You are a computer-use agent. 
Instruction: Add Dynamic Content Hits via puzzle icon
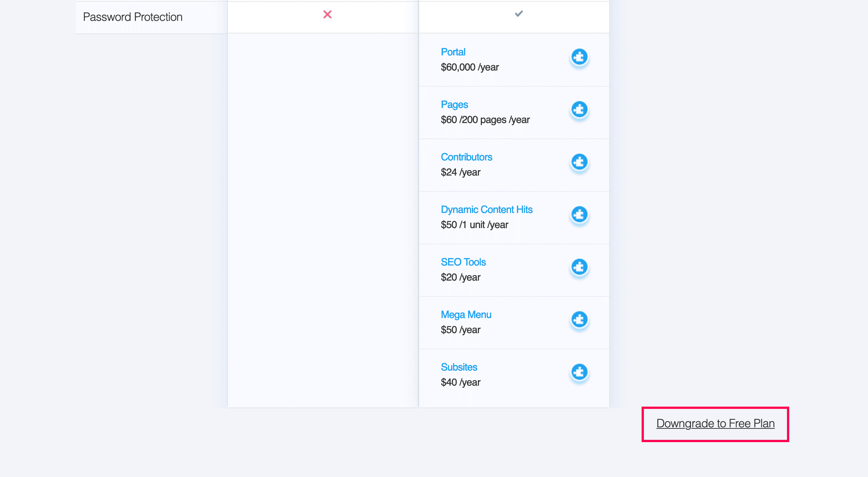pyautogui.click(x=579, y=214)
